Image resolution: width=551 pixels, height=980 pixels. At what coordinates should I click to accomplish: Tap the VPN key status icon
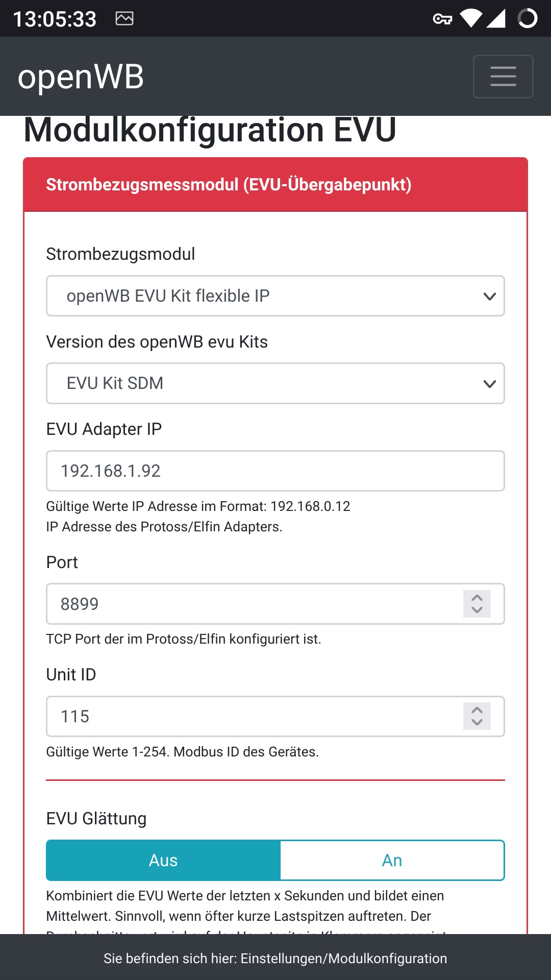(x=442, y=19)
